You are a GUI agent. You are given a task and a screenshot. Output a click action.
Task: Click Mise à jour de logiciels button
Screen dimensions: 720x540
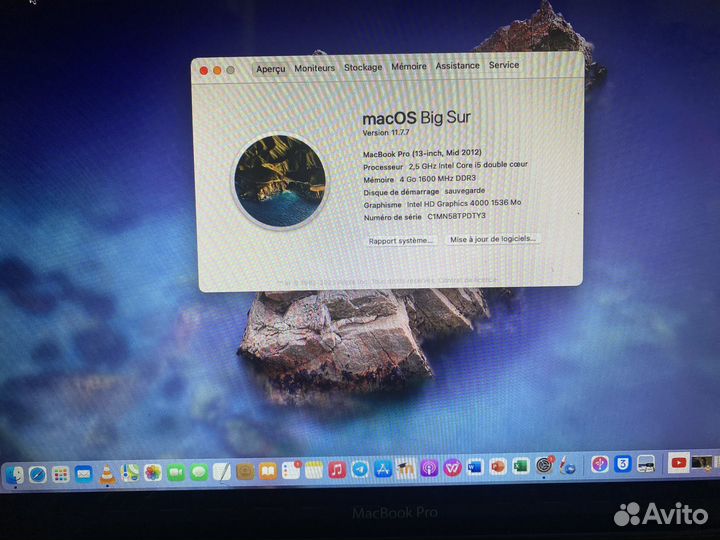493,239
